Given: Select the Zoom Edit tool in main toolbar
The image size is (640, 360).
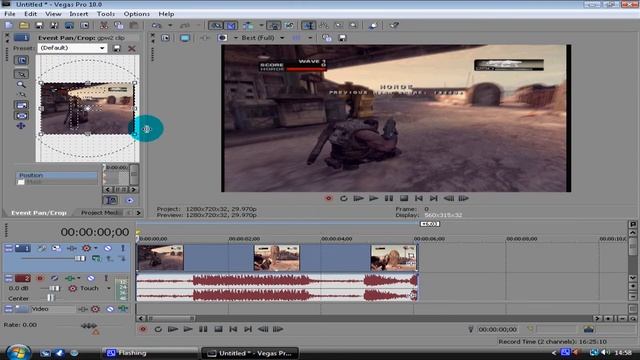Looking at the screenshot, I should 353,25.
